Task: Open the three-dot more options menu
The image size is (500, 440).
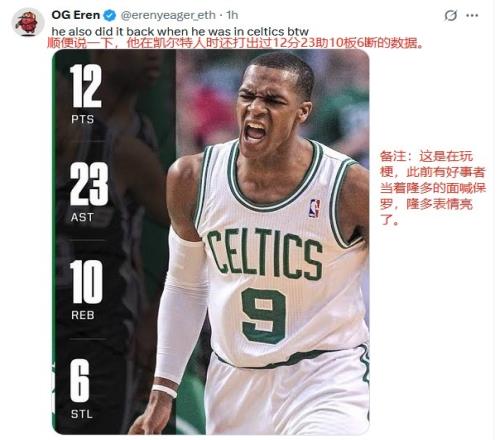Action: pyautogui.click(x=472, y=15)
